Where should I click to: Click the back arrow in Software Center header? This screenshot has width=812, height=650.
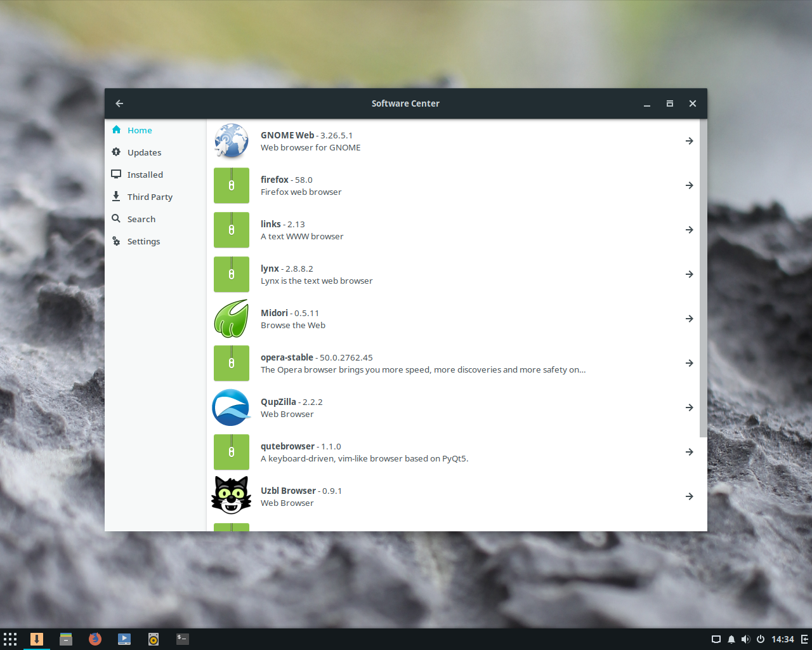click(119, 103)
